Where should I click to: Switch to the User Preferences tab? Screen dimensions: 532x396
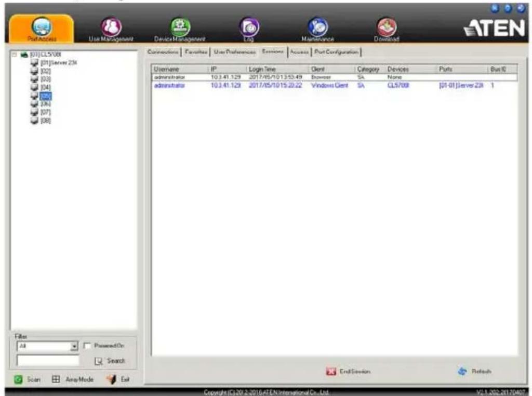click(235, 52)
